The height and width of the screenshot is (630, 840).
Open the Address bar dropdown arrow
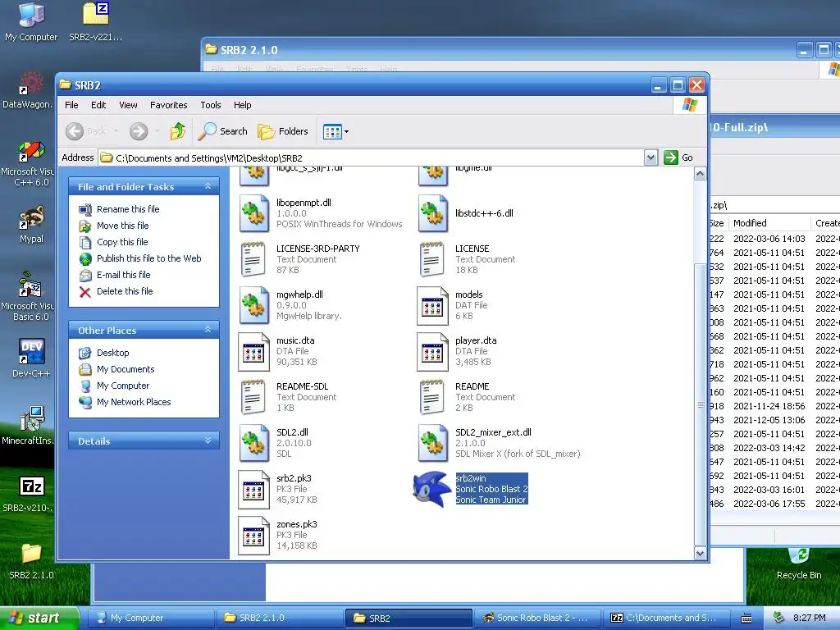(x=651, y=157)
